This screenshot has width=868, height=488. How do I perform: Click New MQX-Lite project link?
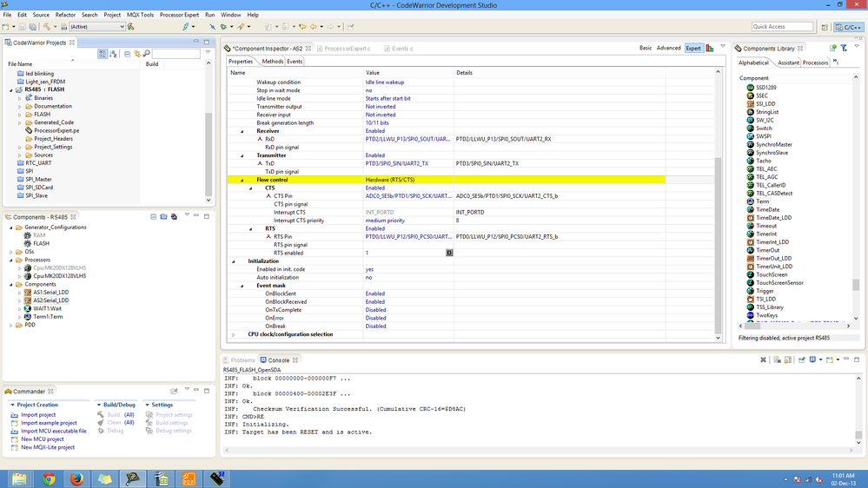pyautogui.click(x=48, y=447)
